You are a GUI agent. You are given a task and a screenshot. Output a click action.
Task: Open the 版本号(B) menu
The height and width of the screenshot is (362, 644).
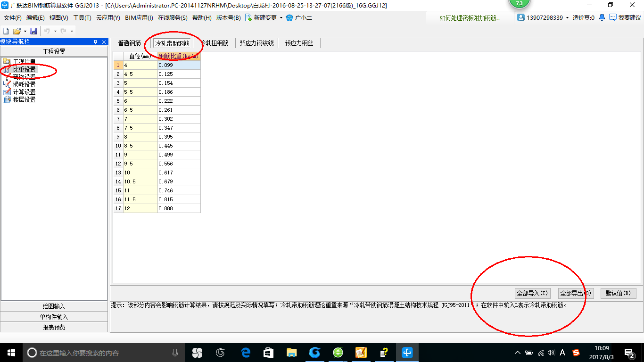click(x=228, y=18)
